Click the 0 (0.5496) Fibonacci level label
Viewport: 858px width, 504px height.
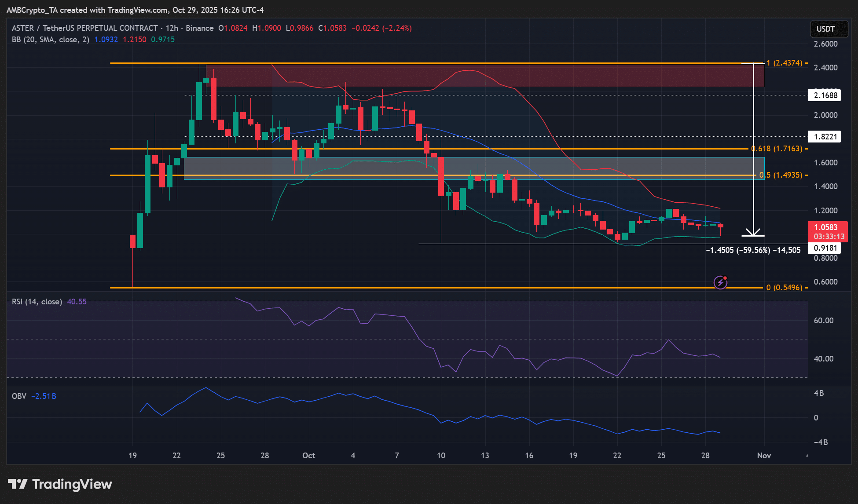click(784, 288)
